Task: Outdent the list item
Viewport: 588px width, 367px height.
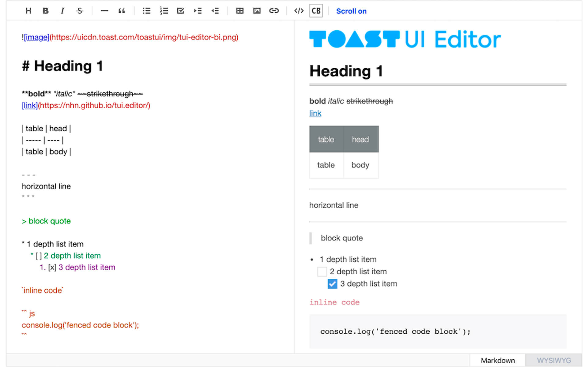Action: click(x=215, y=11)
